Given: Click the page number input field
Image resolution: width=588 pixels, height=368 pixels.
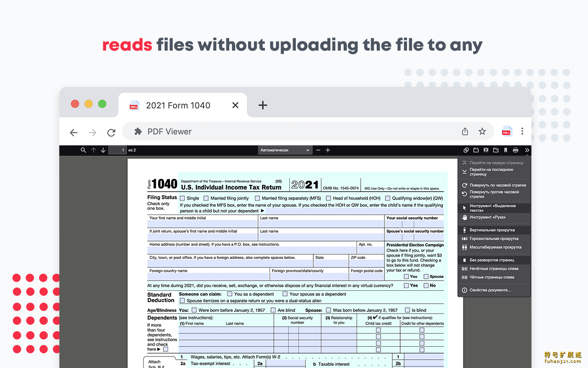Looking at the screenshot, I should pos(118,150).
